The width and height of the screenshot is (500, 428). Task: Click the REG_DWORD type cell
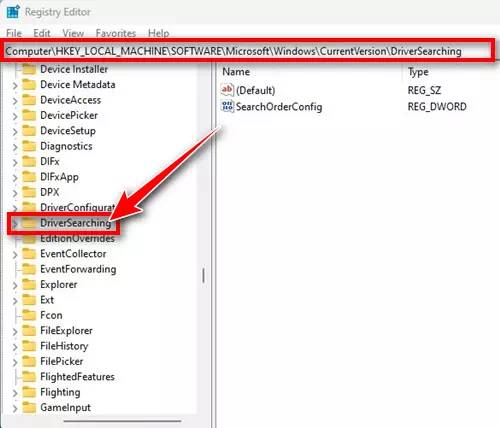tap(437, 107)
